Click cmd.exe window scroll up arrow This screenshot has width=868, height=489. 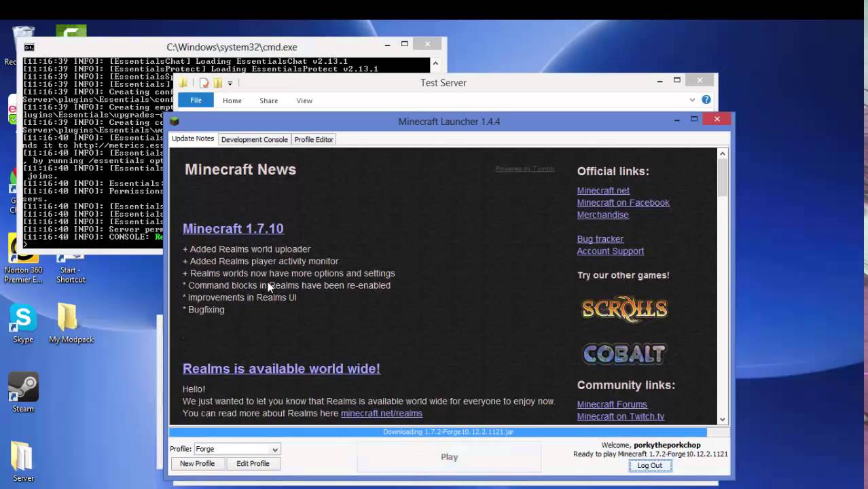click(x=437, y=63)
